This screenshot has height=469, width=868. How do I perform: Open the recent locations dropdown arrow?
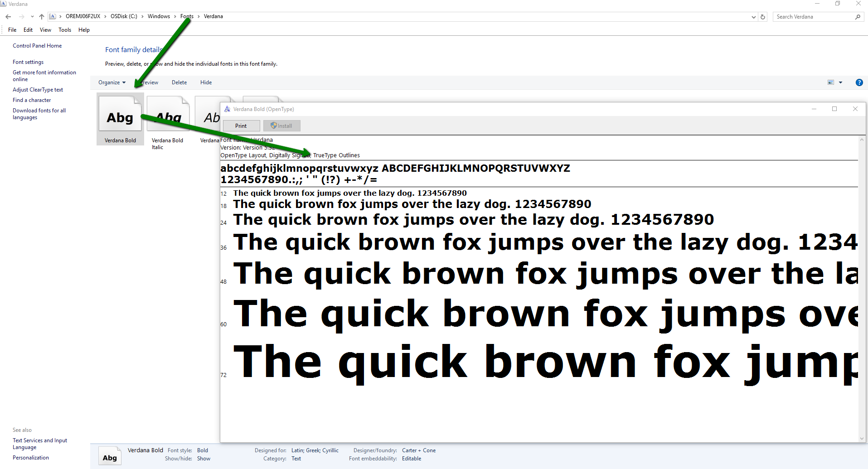coord(32,17)
